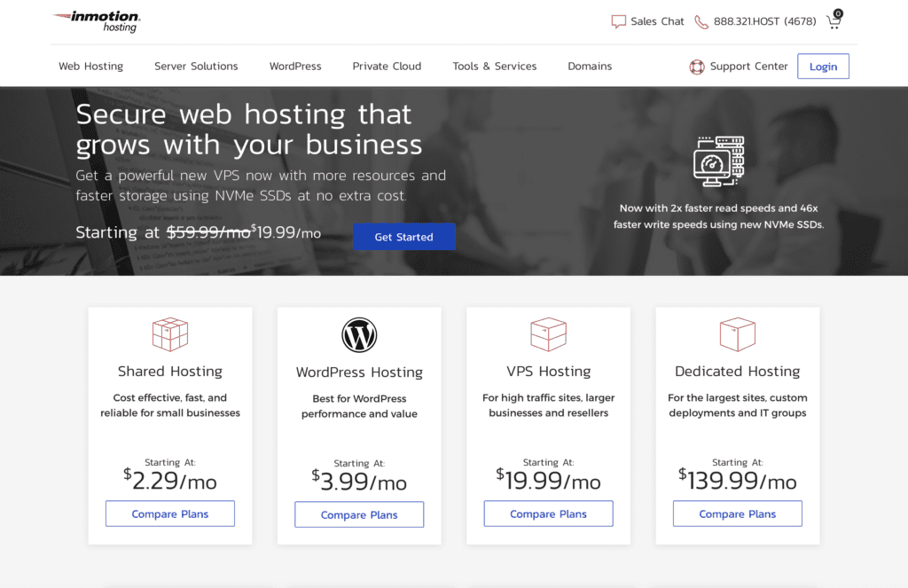908x588 pixels.
Task: Compare Plans for Shared Hosting
Action: click(170, 514)
